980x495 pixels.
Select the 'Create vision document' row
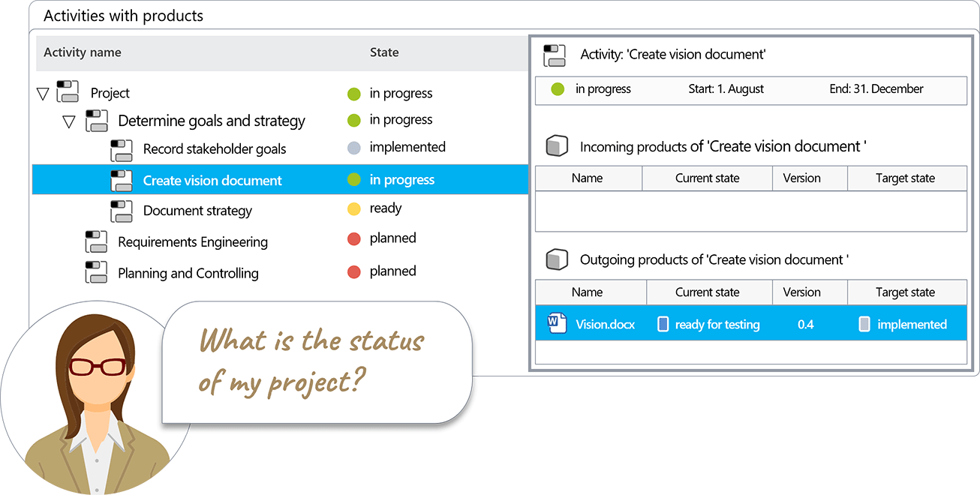coord(212,180)
